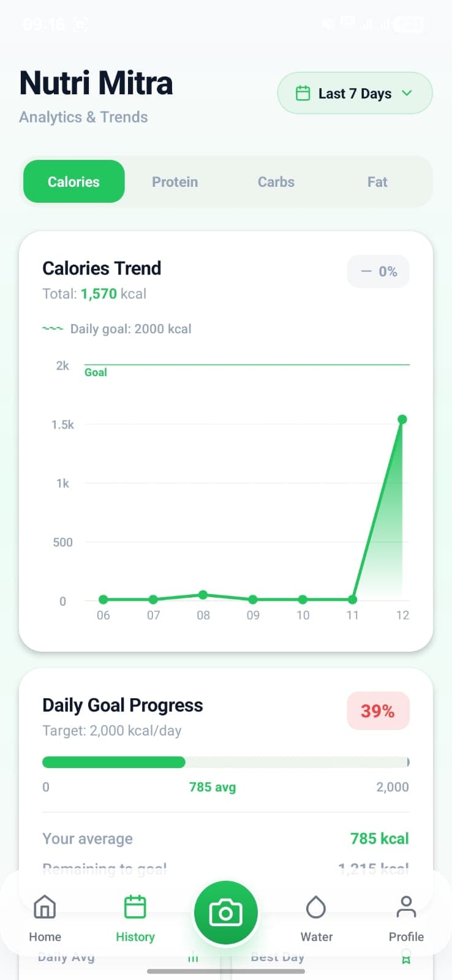Tap the Calories Trend title
The height and width of the screenshot is (980, 452).
(x=102, y=268)
